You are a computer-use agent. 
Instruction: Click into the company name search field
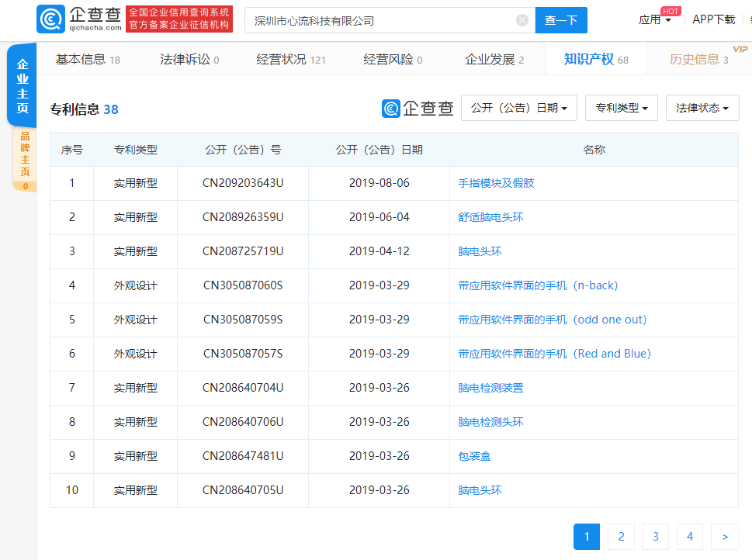pyautogui.click(x=380, y=20)
